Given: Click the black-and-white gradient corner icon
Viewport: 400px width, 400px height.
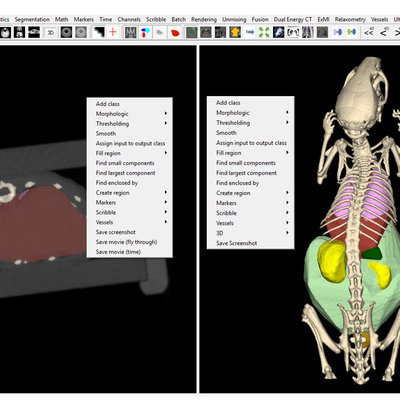Looking at the screenshot, I should pyautogui.click(x=98, y=32).
